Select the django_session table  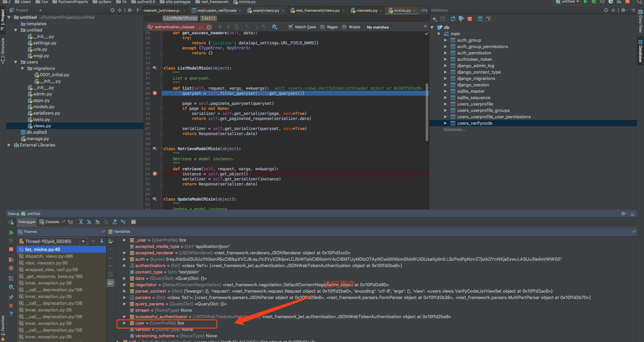473,85
